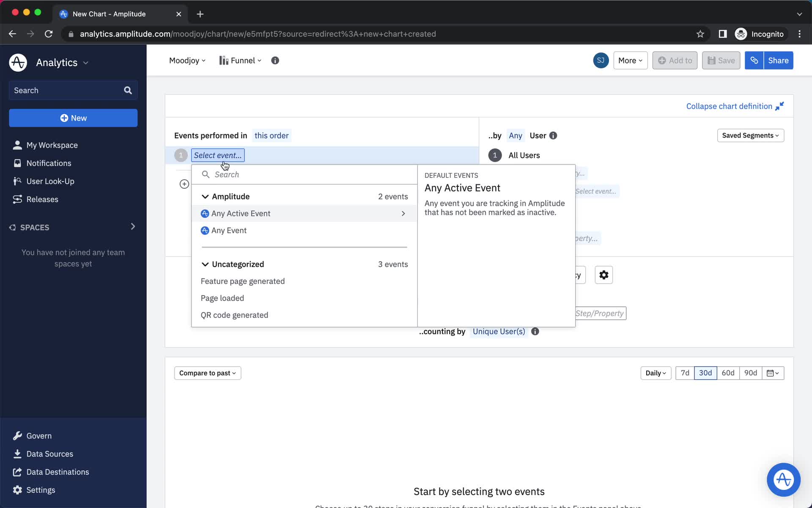The height and width of the screenshot is (508, 812).
Task: Click the info icon next to User
Action: click(x=554, y=135)
